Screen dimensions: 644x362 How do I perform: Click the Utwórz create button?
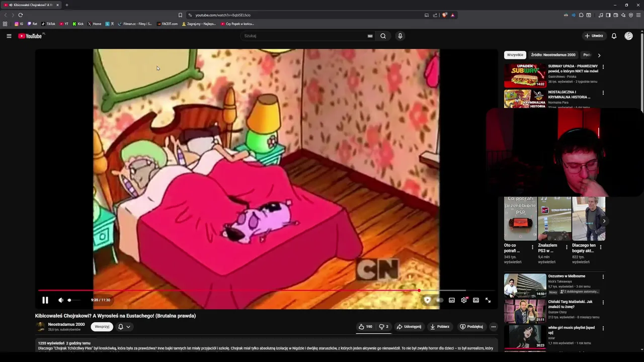coord(594,36)
